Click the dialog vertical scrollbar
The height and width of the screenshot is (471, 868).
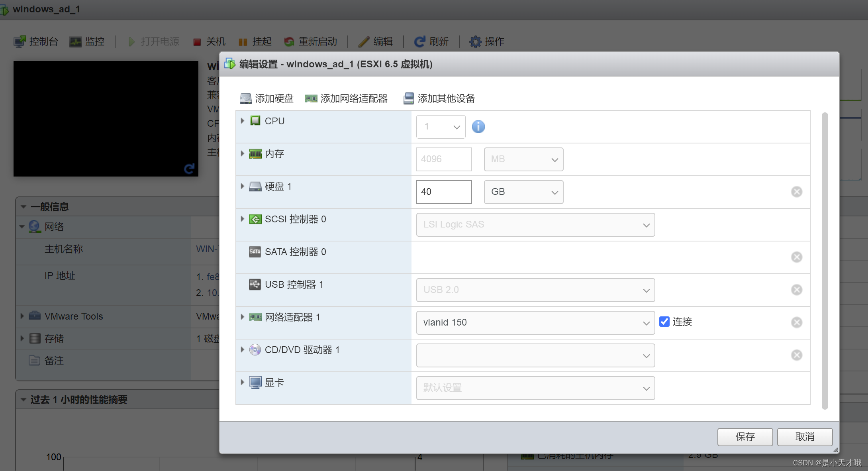pos(825,261)
